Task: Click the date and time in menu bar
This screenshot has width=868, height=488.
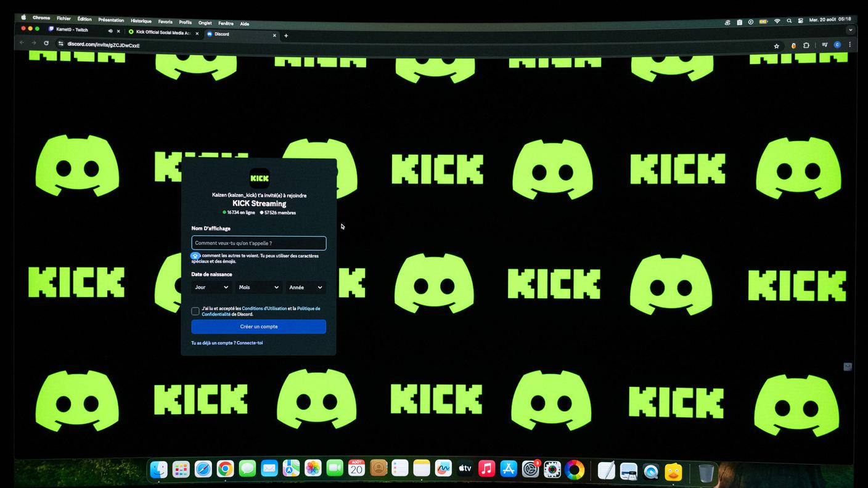Action: point(830,20)
